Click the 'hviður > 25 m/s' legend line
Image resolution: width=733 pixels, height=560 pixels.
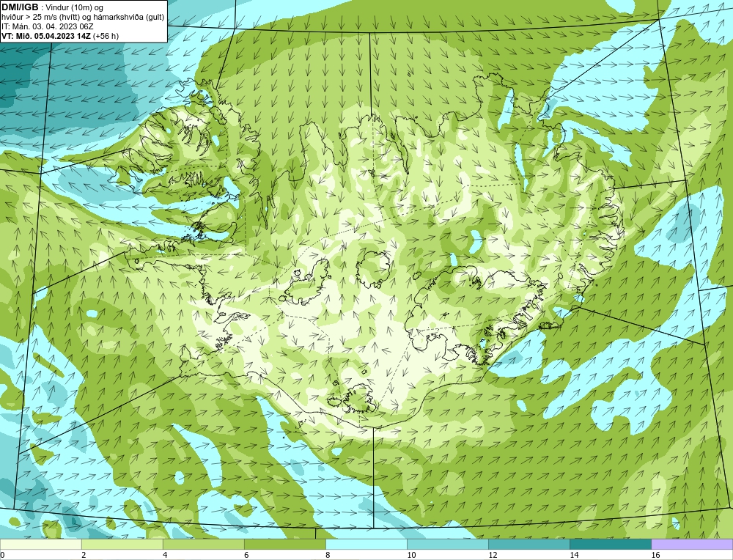pyautogui.click(x=84, y=17)
